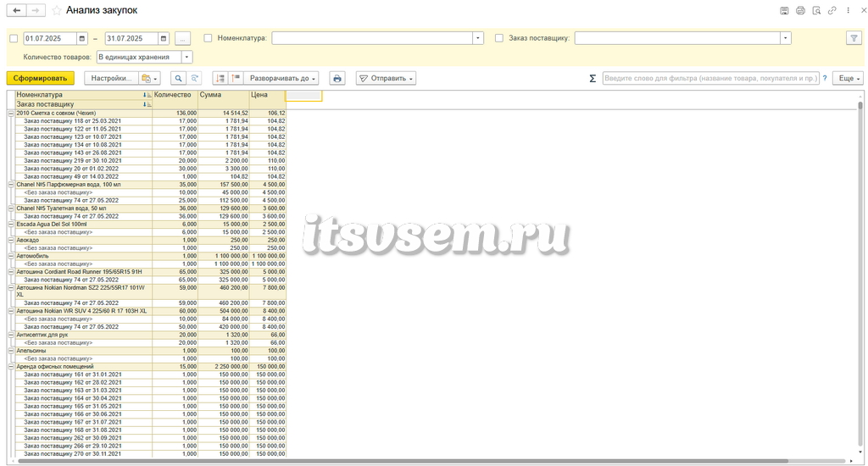868x466 pixels.
Task: Add report to favorites with the star
Action: (x=57, y=10)
